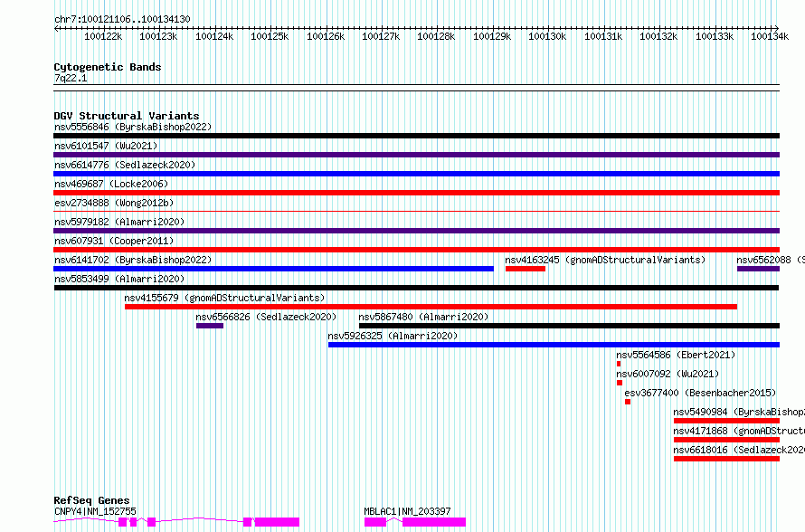The width and height of the screenshot is (805, 532).
Task: Click the RefSeq Genes track title
Action: click(92, 500)
